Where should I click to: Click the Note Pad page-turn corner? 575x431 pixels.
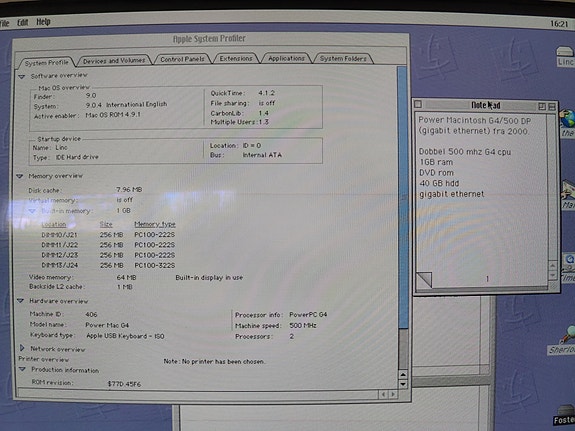coord(424,280)
